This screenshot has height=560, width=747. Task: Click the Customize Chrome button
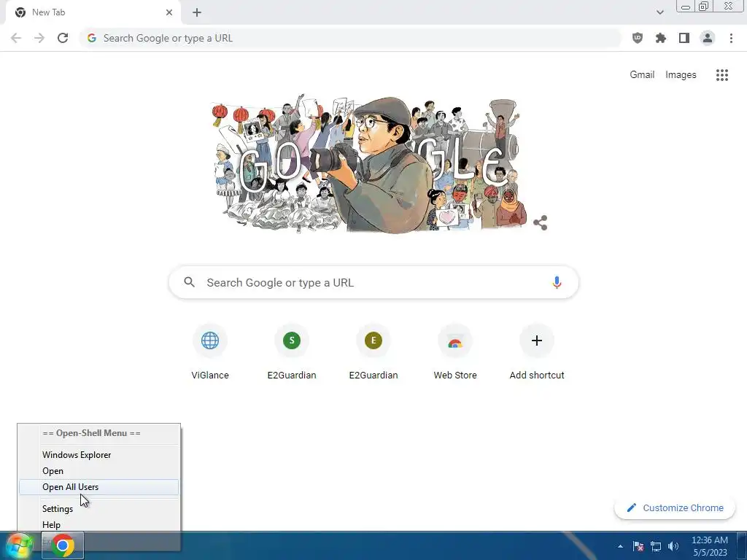coord(675,508)
